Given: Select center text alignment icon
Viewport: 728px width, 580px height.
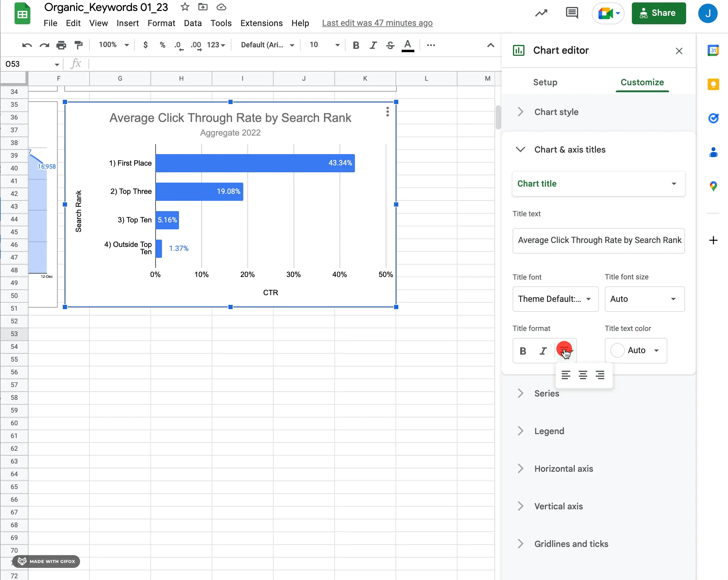Looking at the screenshot, I should pyautogui.click(x=583, y=375).
